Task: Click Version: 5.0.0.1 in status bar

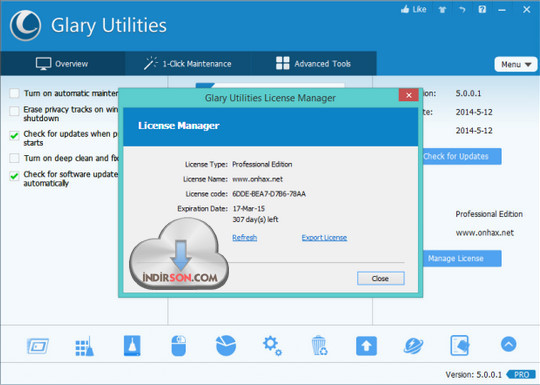Action: (x=474, y=374)
